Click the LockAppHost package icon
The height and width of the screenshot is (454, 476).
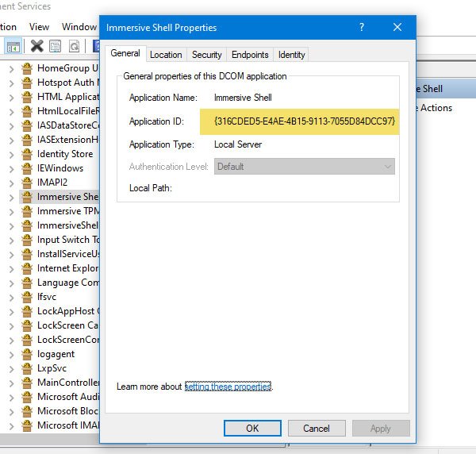27,311
